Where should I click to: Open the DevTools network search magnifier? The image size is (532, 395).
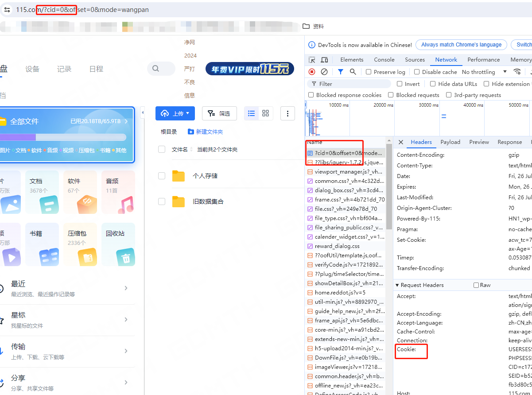pos(353,72)
